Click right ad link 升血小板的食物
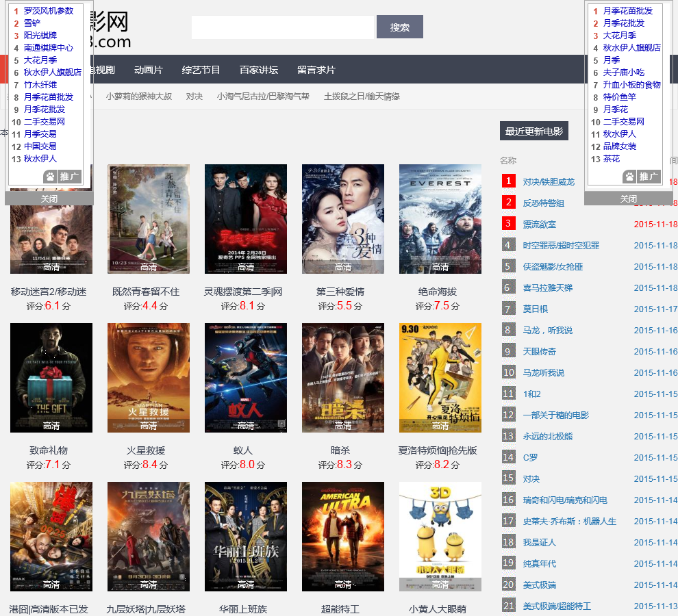The width and height of the screenshot is (678, 616). (x=631, y=85)
